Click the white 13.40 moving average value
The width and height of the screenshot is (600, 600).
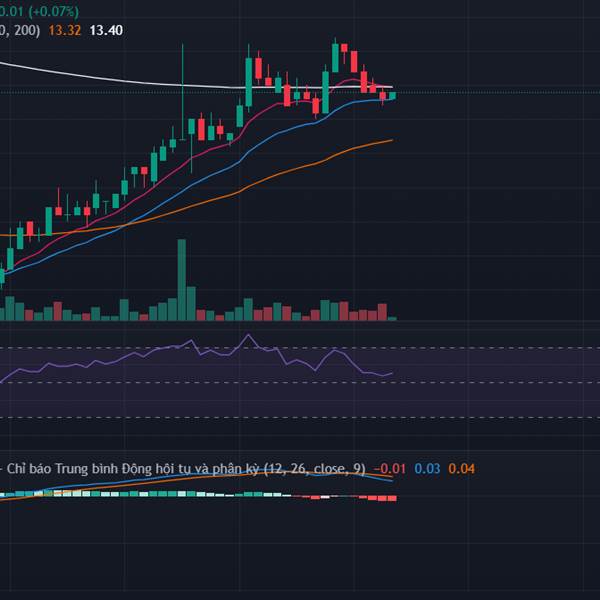click(x=106, y=31)
